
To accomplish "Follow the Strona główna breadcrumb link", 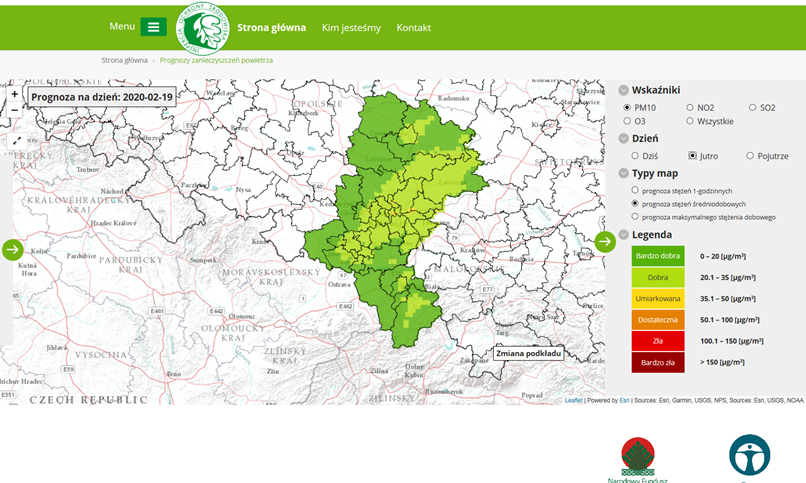I will [x=124, y=60].
